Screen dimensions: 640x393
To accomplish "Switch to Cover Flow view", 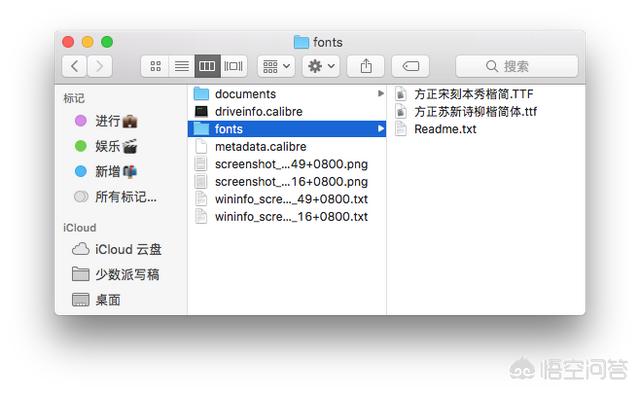I will (x=233, y=66).
